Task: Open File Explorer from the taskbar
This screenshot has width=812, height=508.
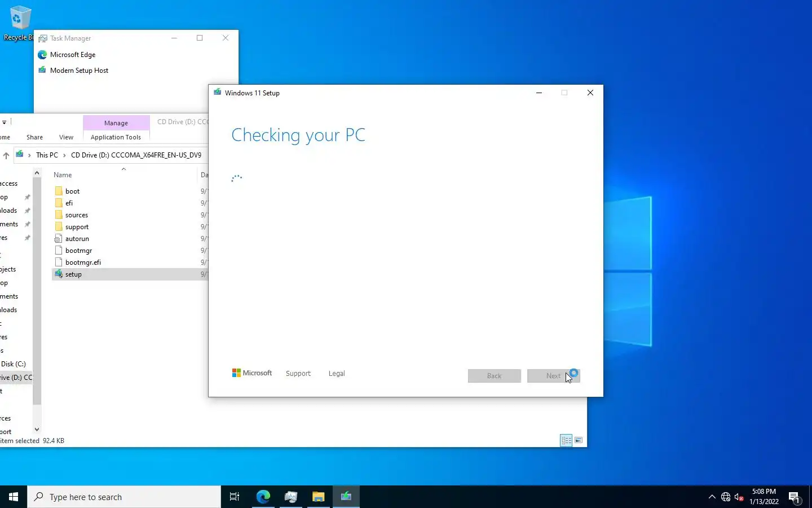Action: pyautogui.click(x=319, y=497)
